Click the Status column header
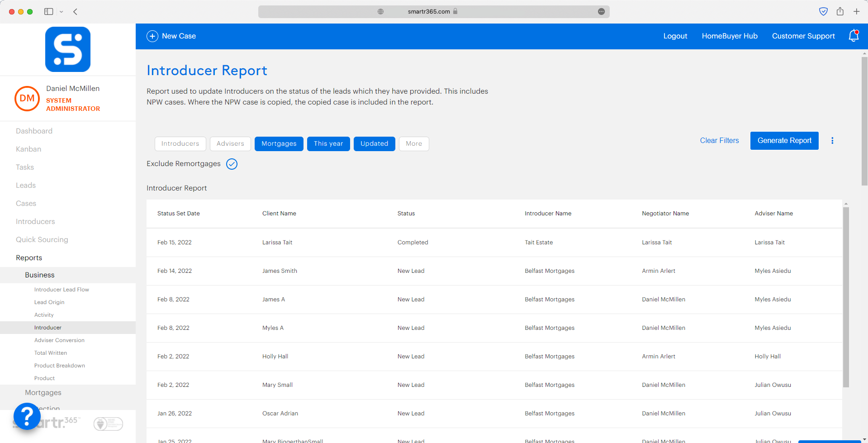Image resolution: width=868 pixels, height=443 pixels. pos(406,214)
